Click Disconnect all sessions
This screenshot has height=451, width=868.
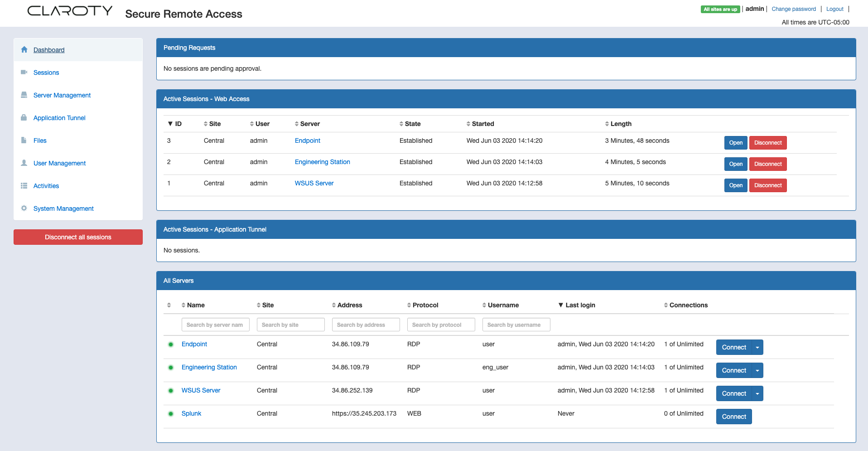click(77, 237)
